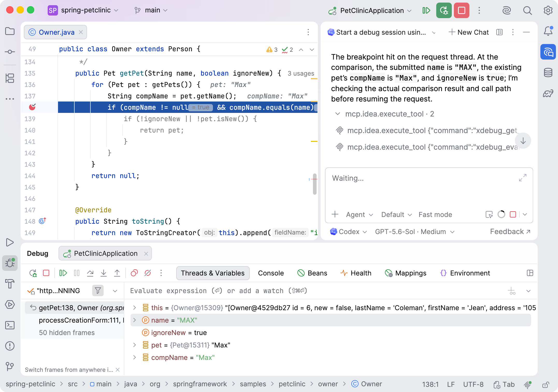Image resolution: width=558 pixels, height=392 pixels.
Task: Open the AI Chat tool window icon
Action: 548,52
